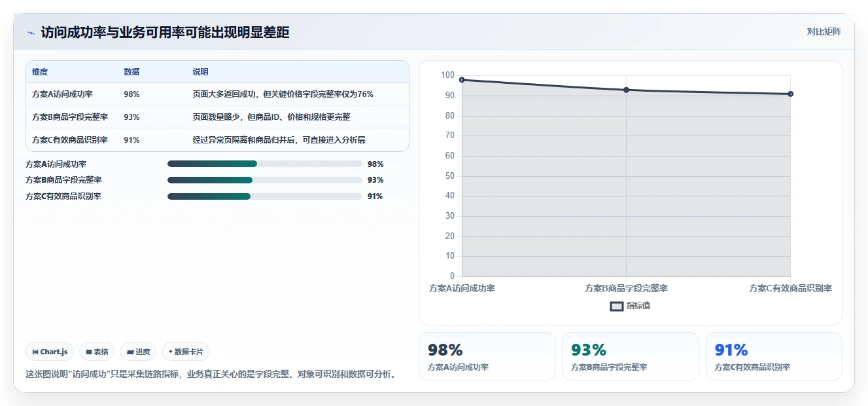The height and width of the screenshot is (406, 868).
Task: Click the lightning icon beside the title
Action: point(31,33)
